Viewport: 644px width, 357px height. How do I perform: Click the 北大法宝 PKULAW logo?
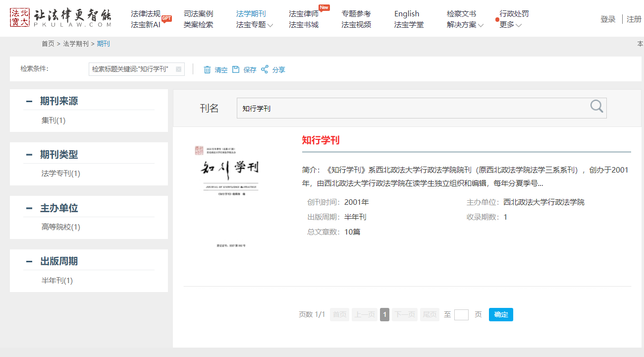pyautogui.click(x=60, y=18)
